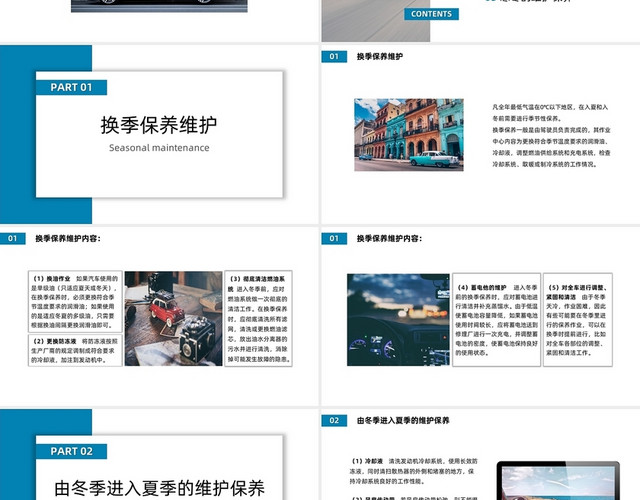Select the 由冬季进入夏季的维护保养 large title
Screen dimensions: 640x500
[x=160, y=489]
